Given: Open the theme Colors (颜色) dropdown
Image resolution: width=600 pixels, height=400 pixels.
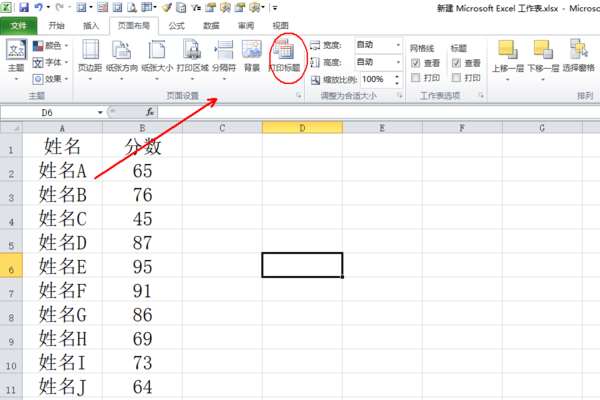Looking at the screenshot, I should (51, 46).
